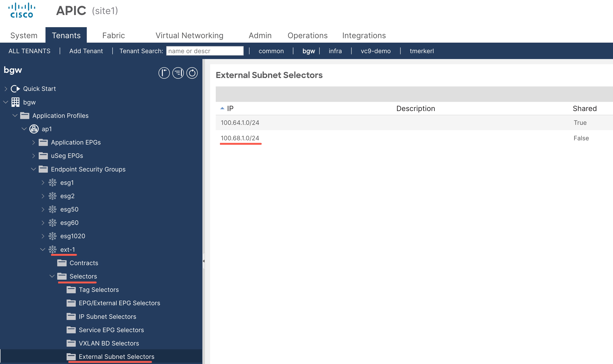This screenshot has width=613, height=364.
Task: Open the Tenants tab
Action: (66, 35)
